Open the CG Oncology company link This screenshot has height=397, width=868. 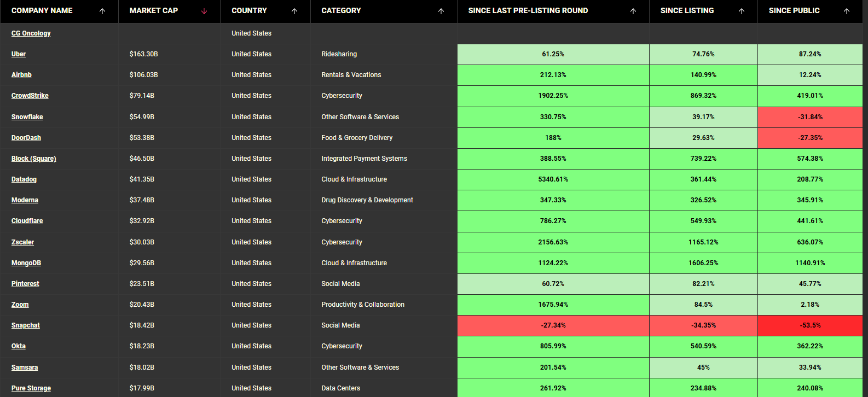[31, 33]
